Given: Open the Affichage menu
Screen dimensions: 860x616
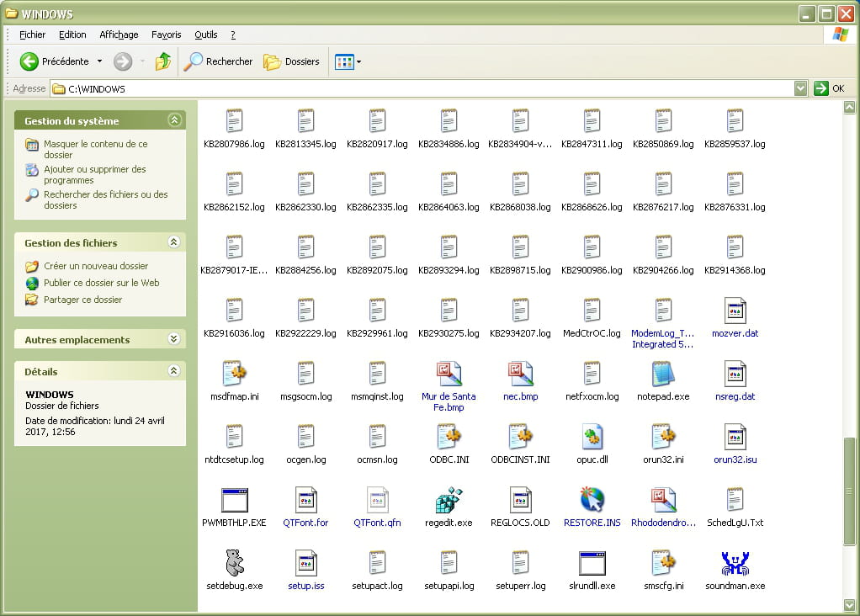Looking at the screenshot, I should point(119,35).
